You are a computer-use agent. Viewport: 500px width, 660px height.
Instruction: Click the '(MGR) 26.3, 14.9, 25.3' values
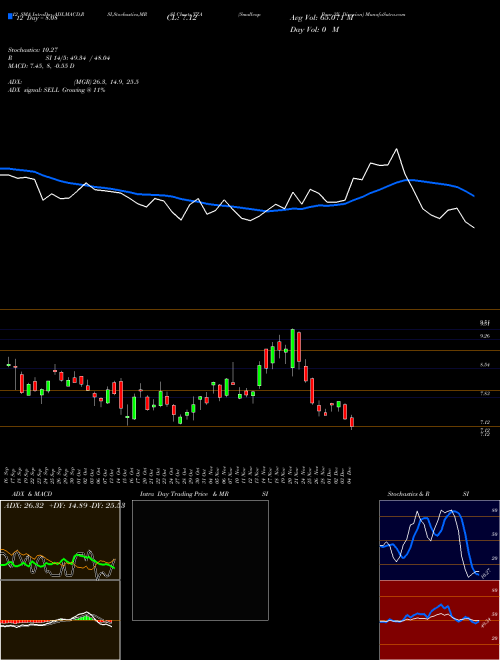coord(106,82)
